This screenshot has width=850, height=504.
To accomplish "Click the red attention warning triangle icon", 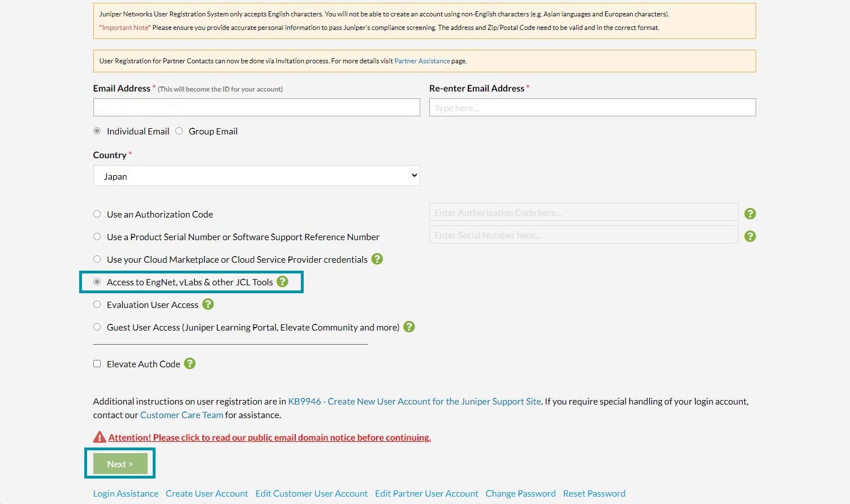I will coord(100,436).
